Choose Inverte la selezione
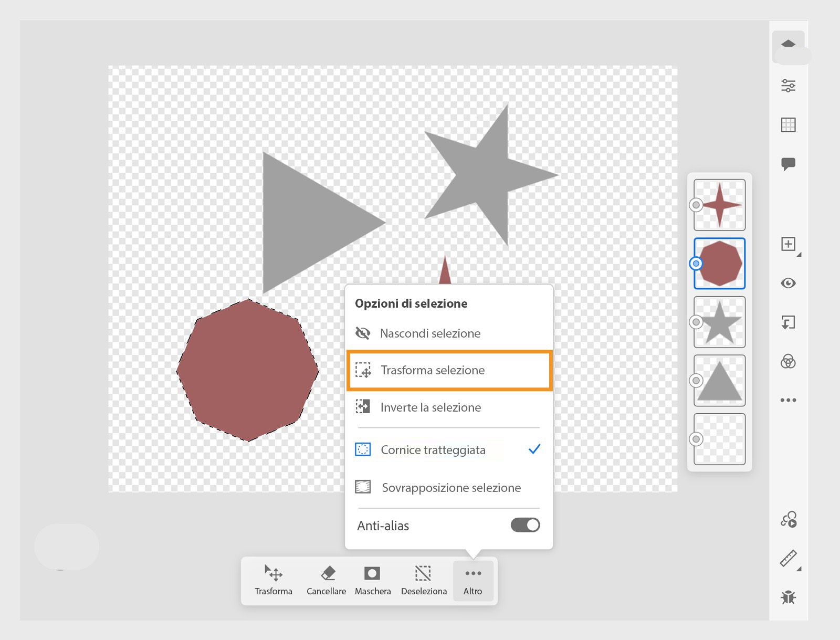This screenshot has width=840, height=640. pos(449,407)
